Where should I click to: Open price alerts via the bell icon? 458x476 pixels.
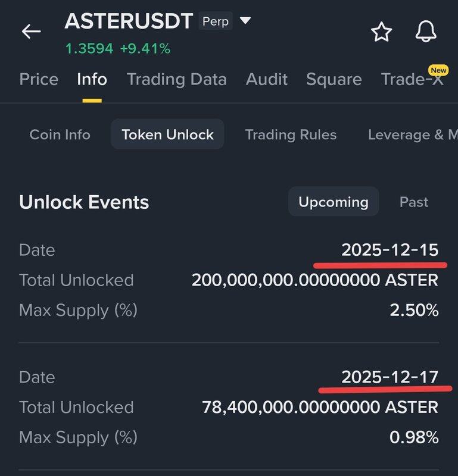pyautogui.click(x=426, y=32)
